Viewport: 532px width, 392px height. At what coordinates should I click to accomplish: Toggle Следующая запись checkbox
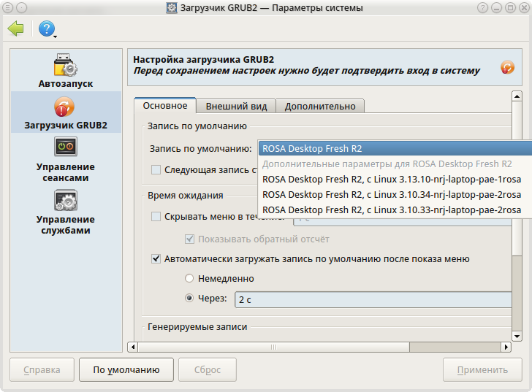click(x=156, y=169)
